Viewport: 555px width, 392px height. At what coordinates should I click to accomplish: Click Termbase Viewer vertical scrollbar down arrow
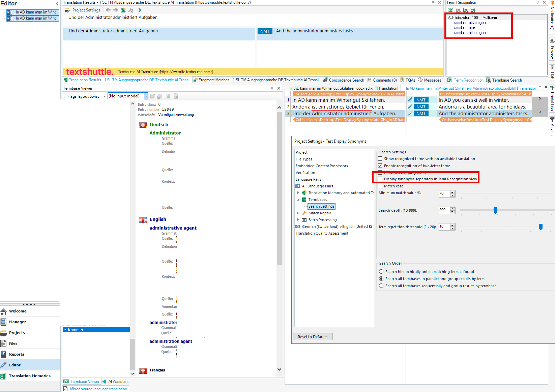point(279,369)
